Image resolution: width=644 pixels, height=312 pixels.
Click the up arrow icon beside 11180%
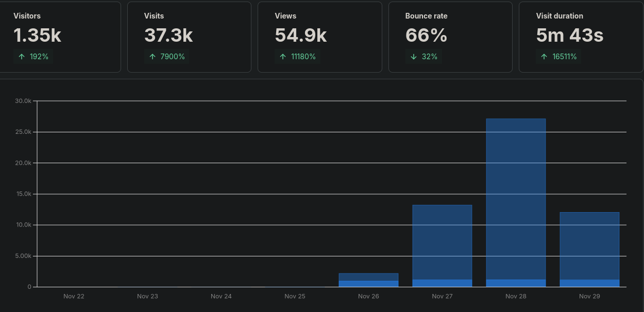pyautogui.click(x=282, y=57)
